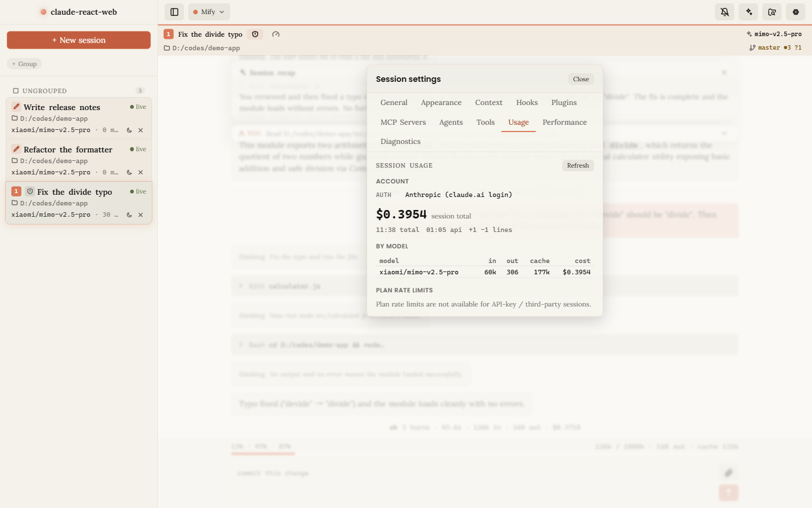Switch to the Hooks tab
Viewport: 812px width, 508px height.
click(527, 103)
